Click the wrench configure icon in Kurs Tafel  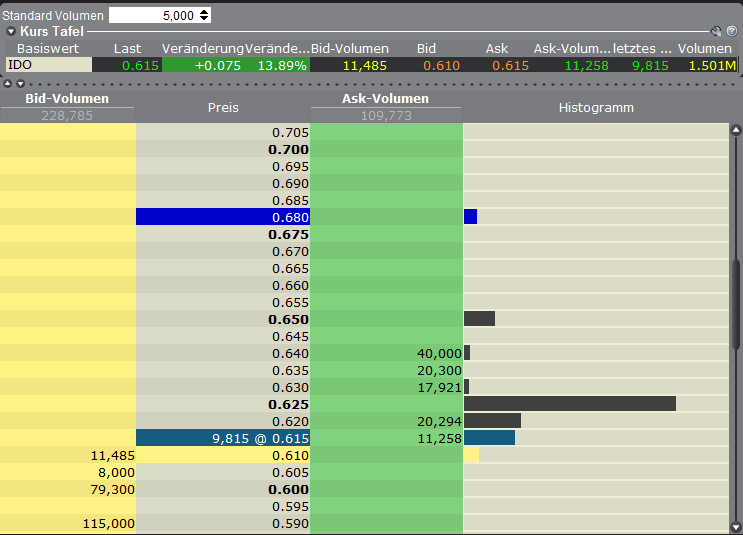point(716,31)
